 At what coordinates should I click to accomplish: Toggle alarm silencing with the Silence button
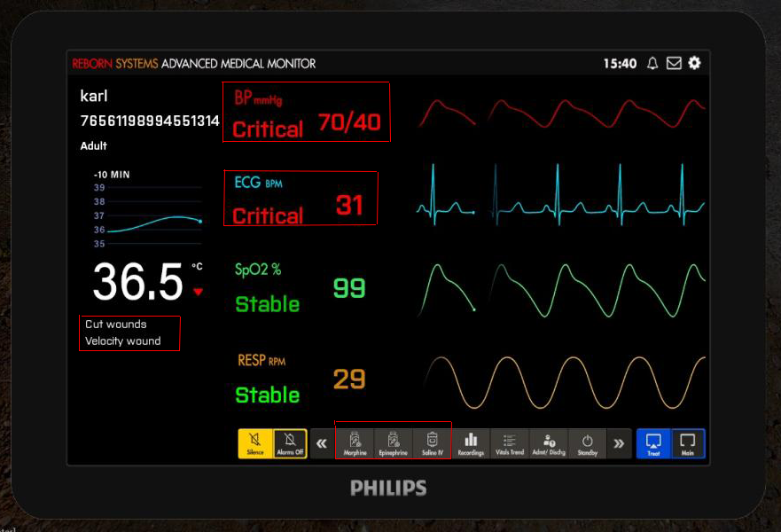point(257,443)
